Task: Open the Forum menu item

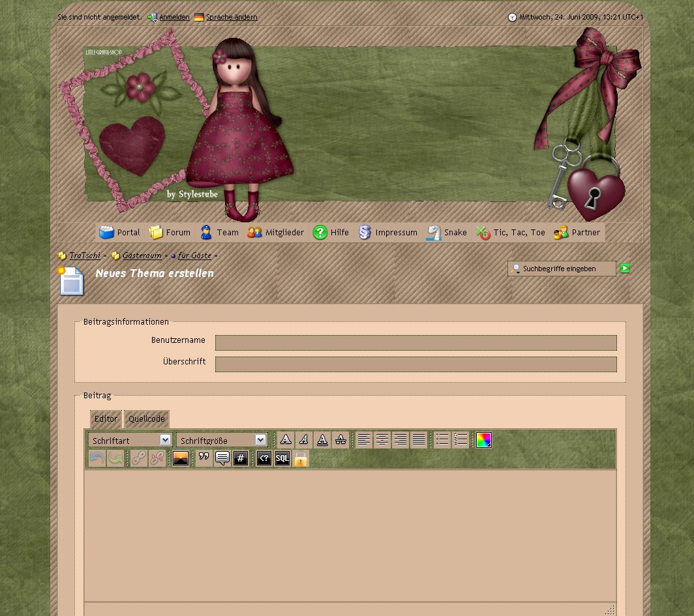Action: pos(170,233)
